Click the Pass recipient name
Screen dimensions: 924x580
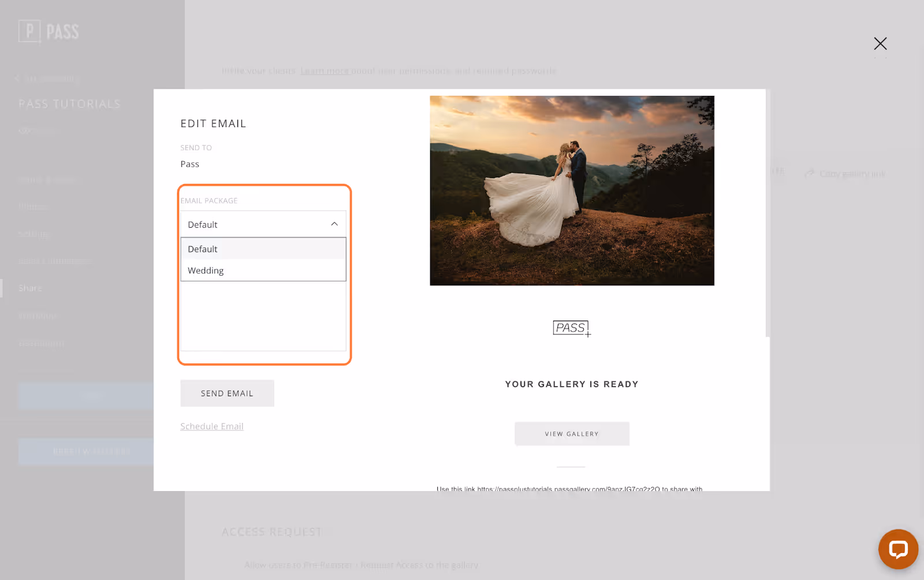(189, 164)
